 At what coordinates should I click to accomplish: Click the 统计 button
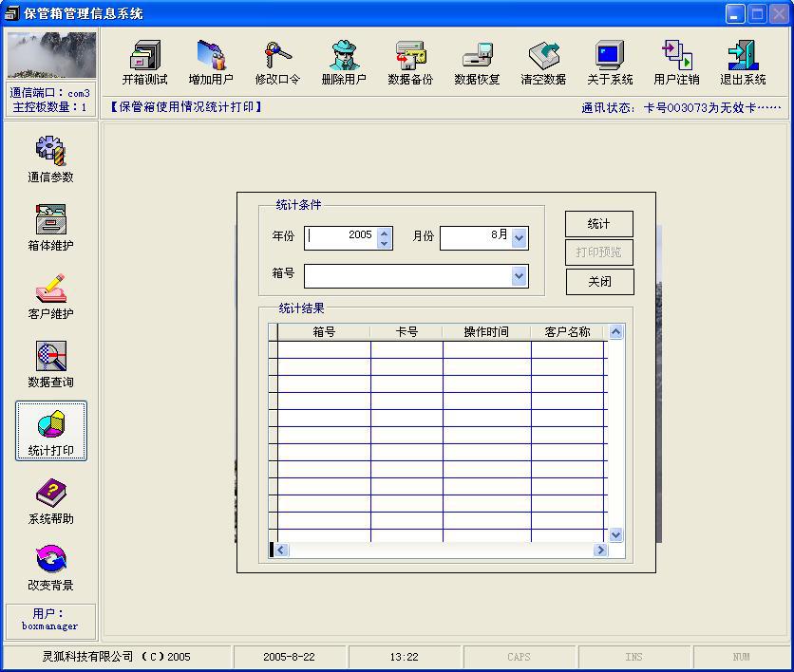tap(598, 224)
